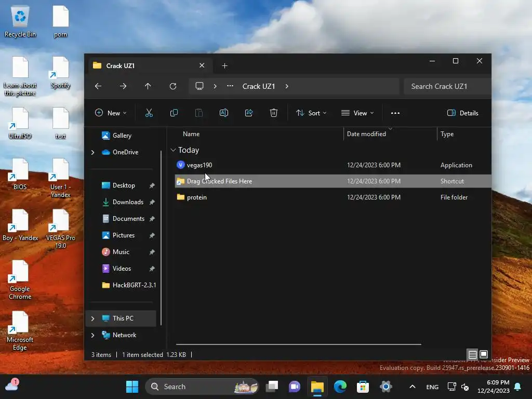Click the Cut scissors icon in toolbar
The width and height of the screenshot is (532, 399).
tap(149, 113)
